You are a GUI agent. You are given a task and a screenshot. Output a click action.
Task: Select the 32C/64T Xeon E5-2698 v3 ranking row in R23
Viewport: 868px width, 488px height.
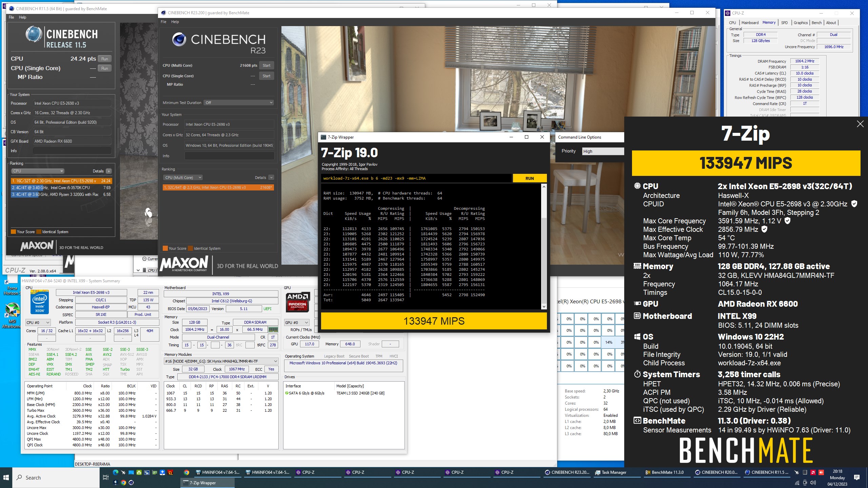[218, 187]
